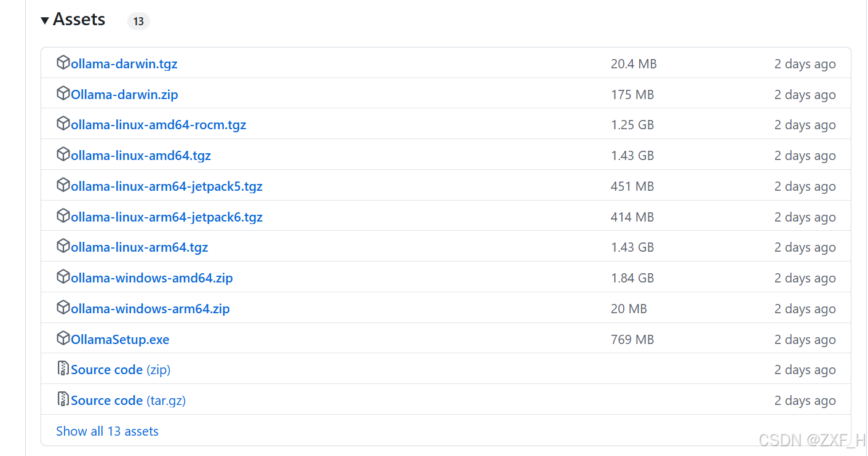868x456 pixels.
Task: Collapse the Assets section triangle
Action: (45, 21)
